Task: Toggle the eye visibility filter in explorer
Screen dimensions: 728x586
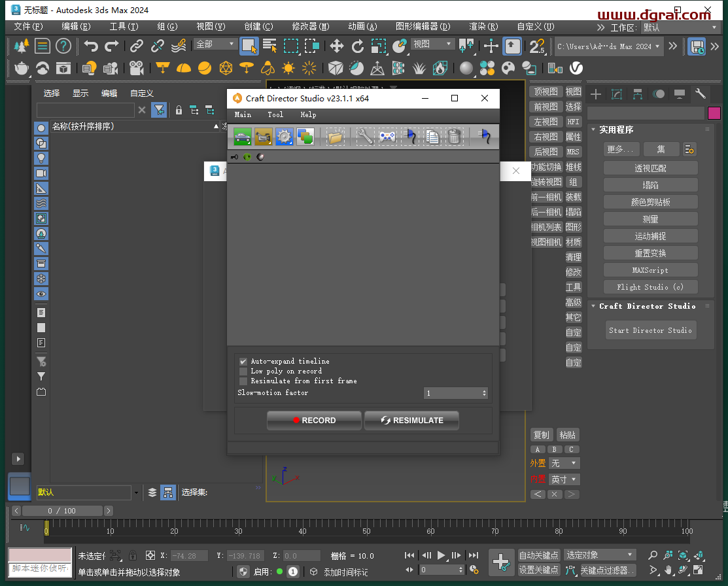Action: tap(41, 294)
